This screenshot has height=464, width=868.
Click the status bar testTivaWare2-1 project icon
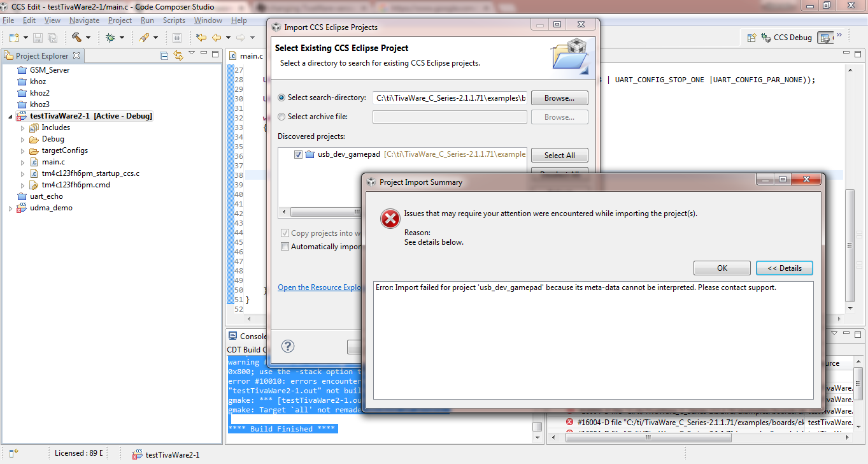(x=137, y=454)
